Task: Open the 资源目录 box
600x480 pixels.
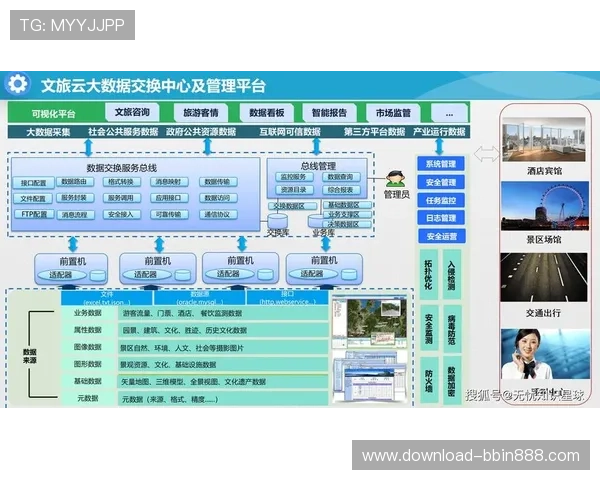Action: pos(294,190)
